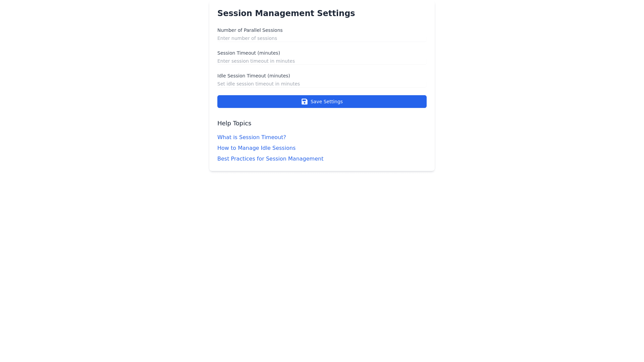Follow the first link under Help Topics
The image size is (644, 362).
pos(252,137)
